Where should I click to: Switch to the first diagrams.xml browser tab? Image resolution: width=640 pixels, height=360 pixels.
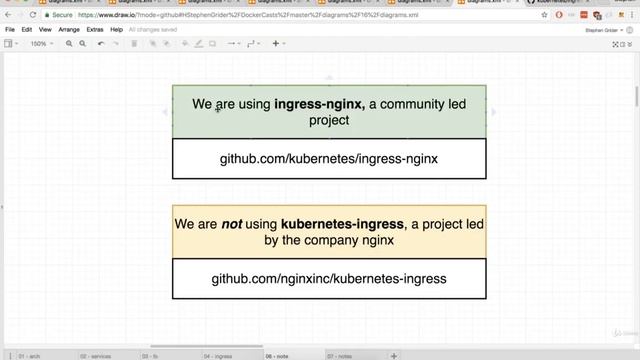click(x=69, y=2)
